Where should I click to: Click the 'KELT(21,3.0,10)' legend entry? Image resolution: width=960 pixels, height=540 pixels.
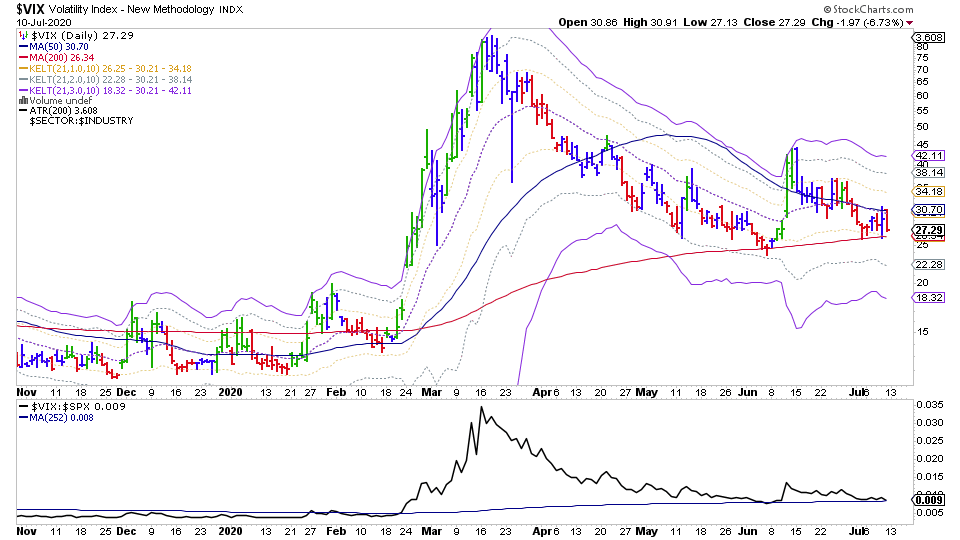(110, 91)
